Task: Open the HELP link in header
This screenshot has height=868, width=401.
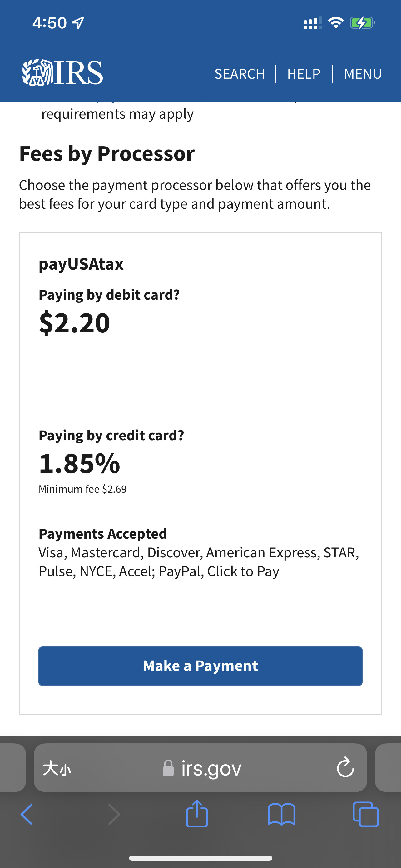Action: 304,74
